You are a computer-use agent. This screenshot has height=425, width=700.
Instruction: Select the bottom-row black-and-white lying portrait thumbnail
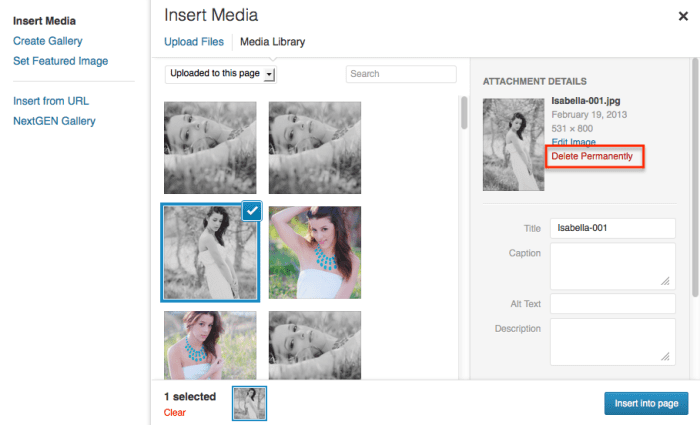pyautogui.click(x=315, y=345)
